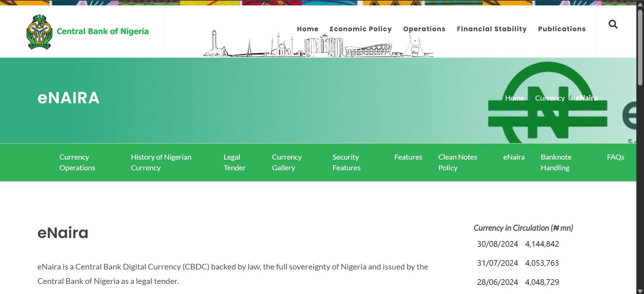This screenshot has width=644, height=294.
Task: Go to FAQs tab
Action: tap(615, 157)
